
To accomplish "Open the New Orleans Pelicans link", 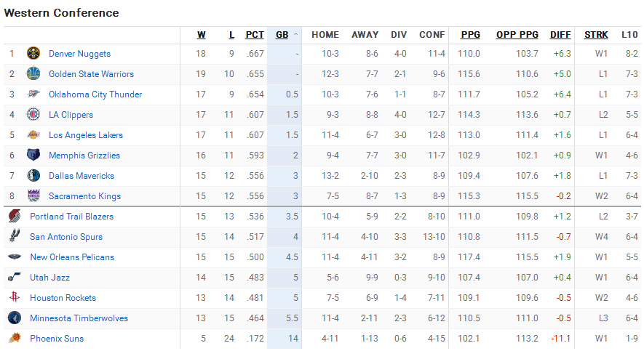I will point(72,257).
